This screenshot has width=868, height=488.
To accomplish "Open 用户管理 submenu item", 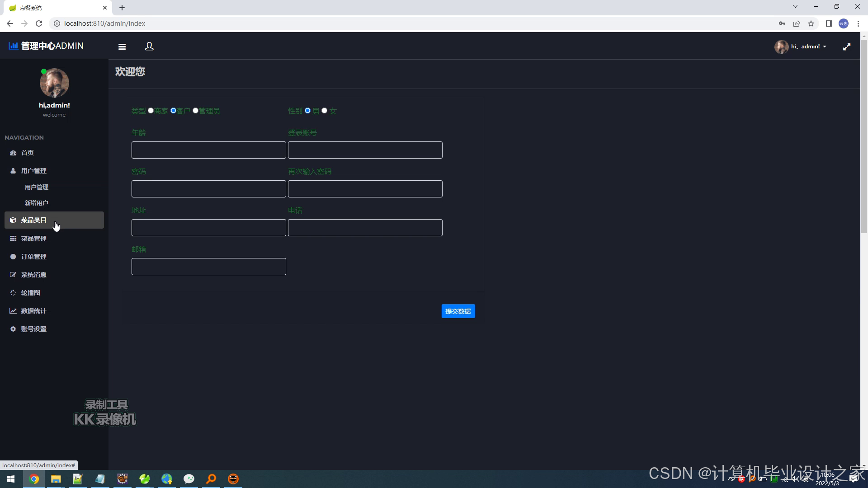I will pos(37,187).
